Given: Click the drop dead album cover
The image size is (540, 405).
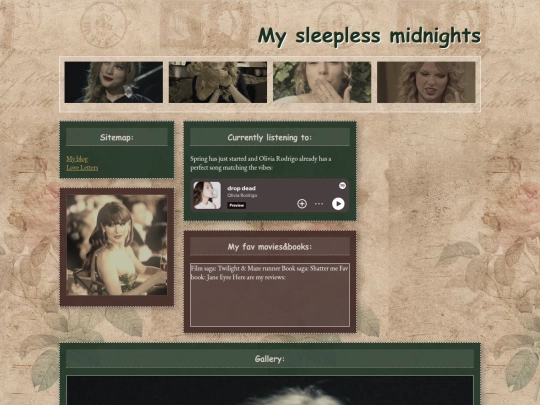Looking at the screenshot, I should pyautogui.click(x=207, y=195).
